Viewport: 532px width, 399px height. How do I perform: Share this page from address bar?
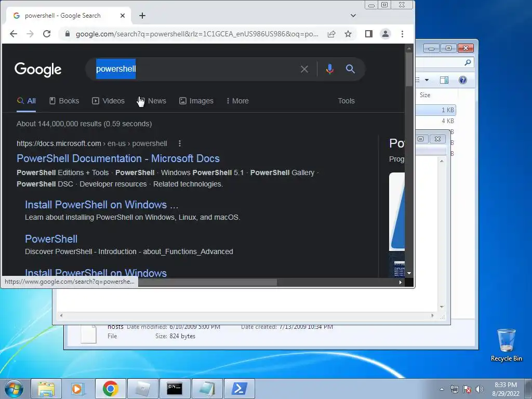pos(331,34)
